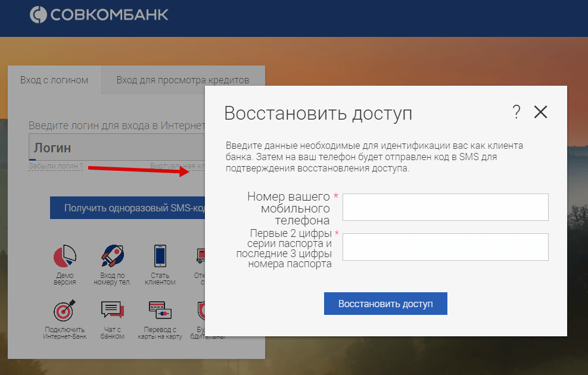
Task: Click the Совкомбанк logo in the header
Action: (x=99, y=15)
